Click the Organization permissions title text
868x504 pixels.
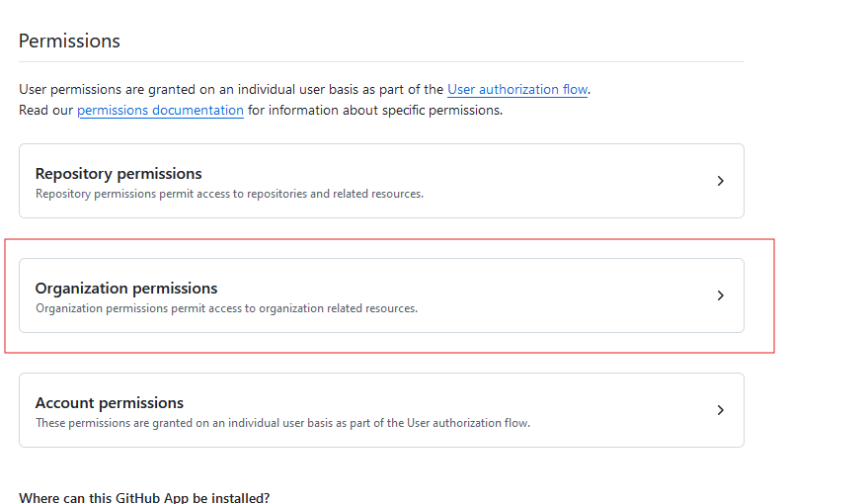pyautogui.click(x=126, y=289)
